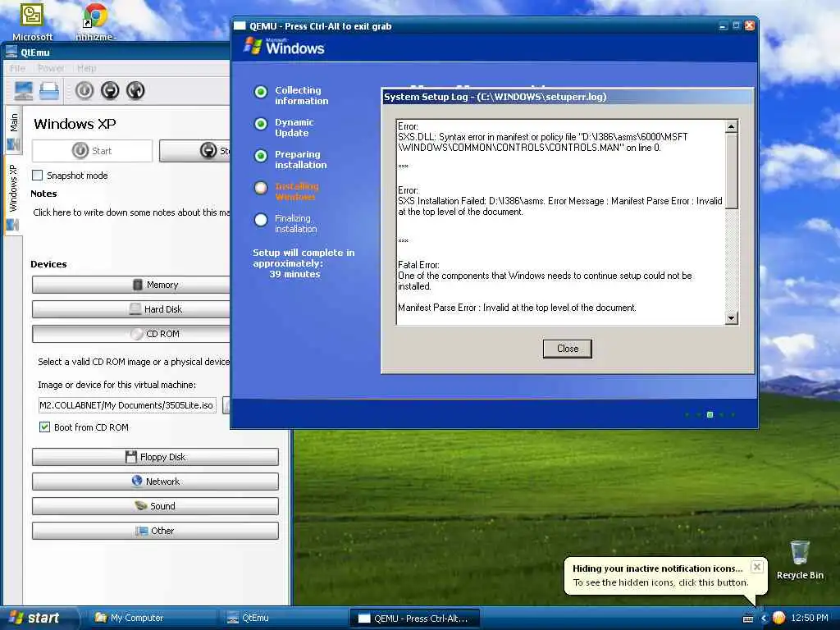The image size is (840, 630).
Task: Expand the Memory device section
Action: 131,285
